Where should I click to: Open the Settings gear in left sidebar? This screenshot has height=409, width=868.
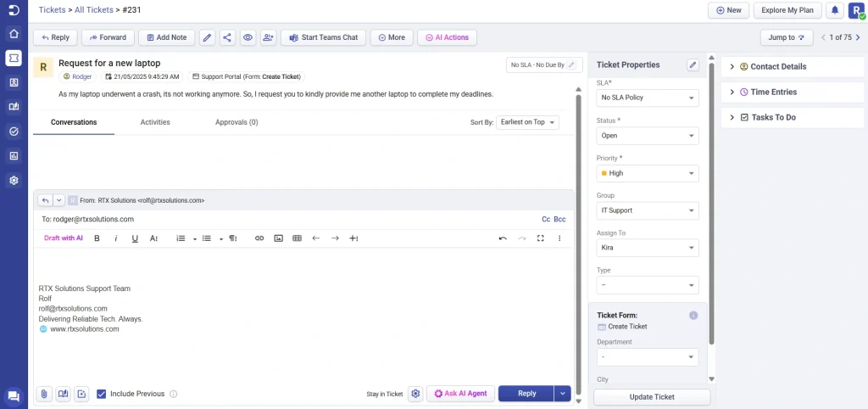coord(14,180)
